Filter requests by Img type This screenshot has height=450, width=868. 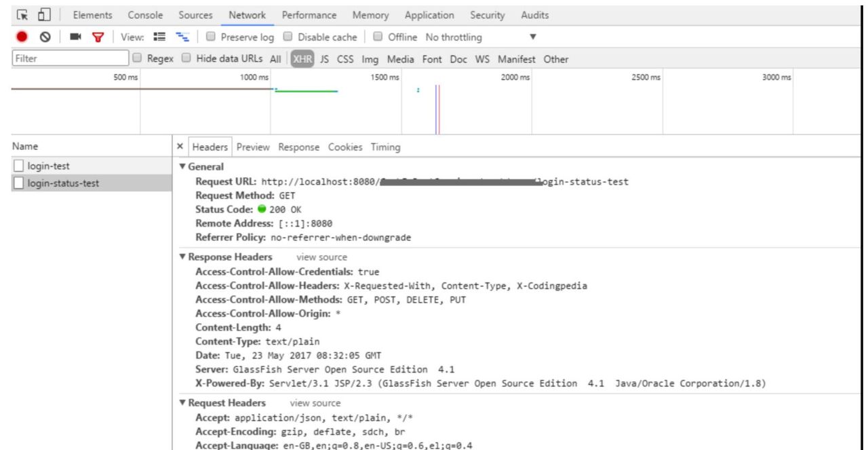click(370, 59)
